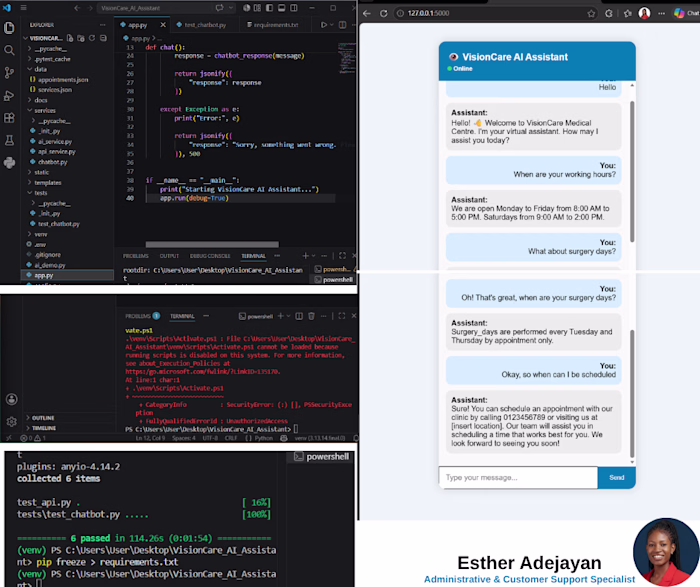Screen dimensions: 700x587
Task: Toggle the secondary side bar layout button
Action: tap(293, 8)
